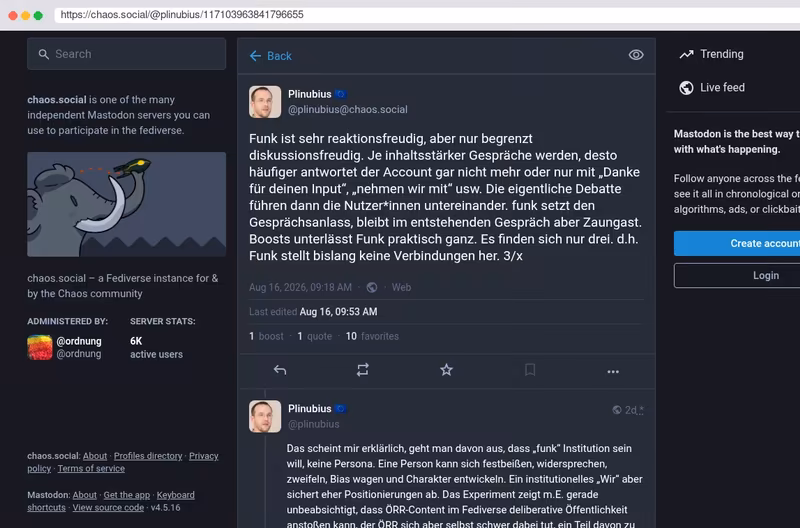Click the 'Web' application label on post
The width and height of the screenshot is (800, 528).
coord(401,287)
